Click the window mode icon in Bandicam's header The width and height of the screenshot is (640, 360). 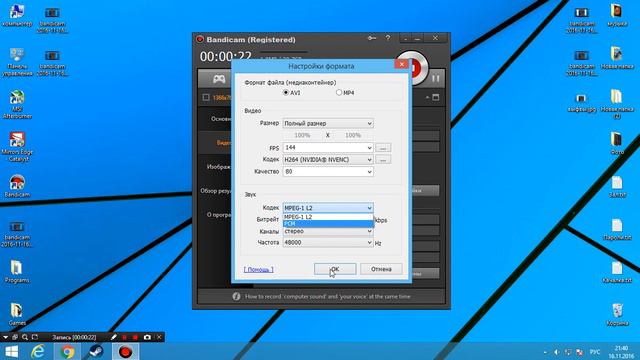point(436,97)
